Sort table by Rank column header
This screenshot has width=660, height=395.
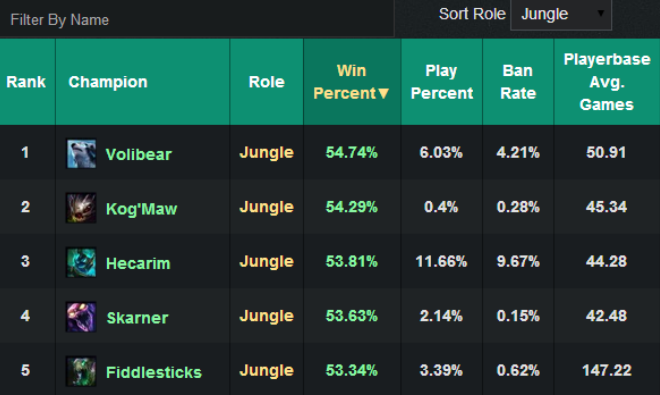pos(27,82)
